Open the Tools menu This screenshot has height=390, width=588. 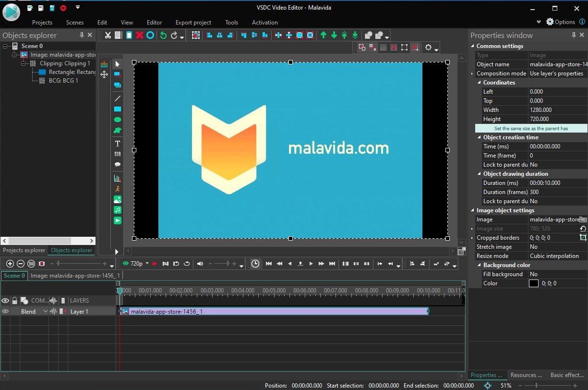(x=231, y=23)
